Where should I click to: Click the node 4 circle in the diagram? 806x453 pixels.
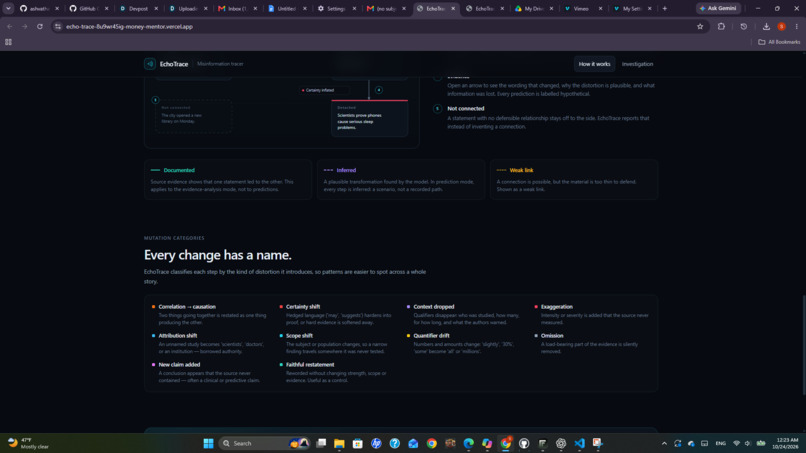coord(379,90)
